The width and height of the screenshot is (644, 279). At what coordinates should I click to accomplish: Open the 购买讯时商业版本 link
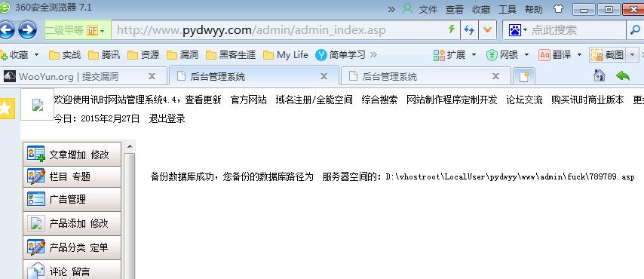[x=587, y=100]
